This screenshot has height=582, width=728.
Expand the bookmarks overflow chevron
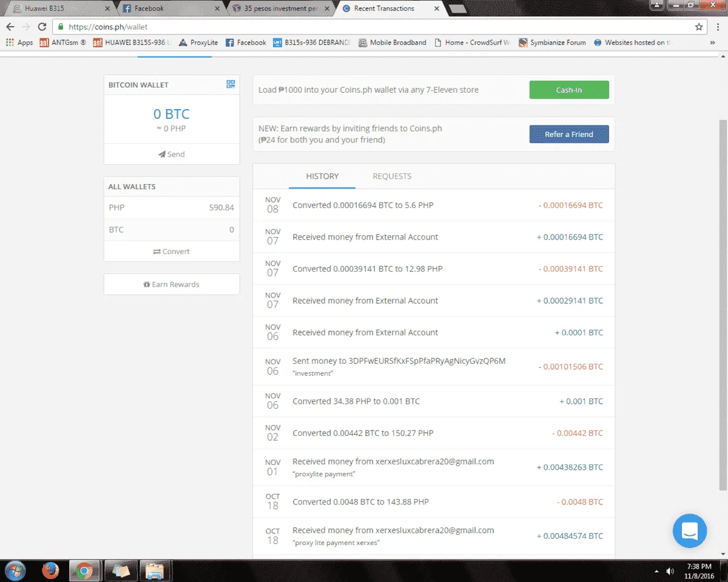click(712, 42)
